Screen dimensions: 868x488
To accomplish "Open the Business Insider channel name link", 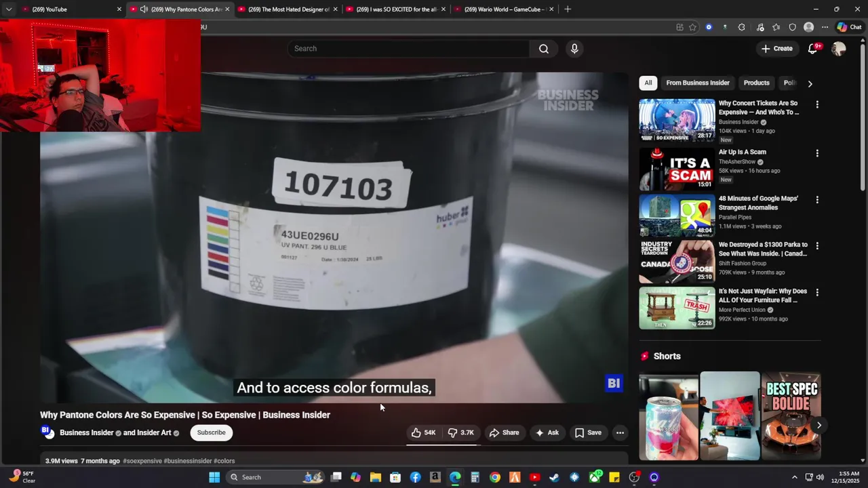I will click(x=87, y=432).
